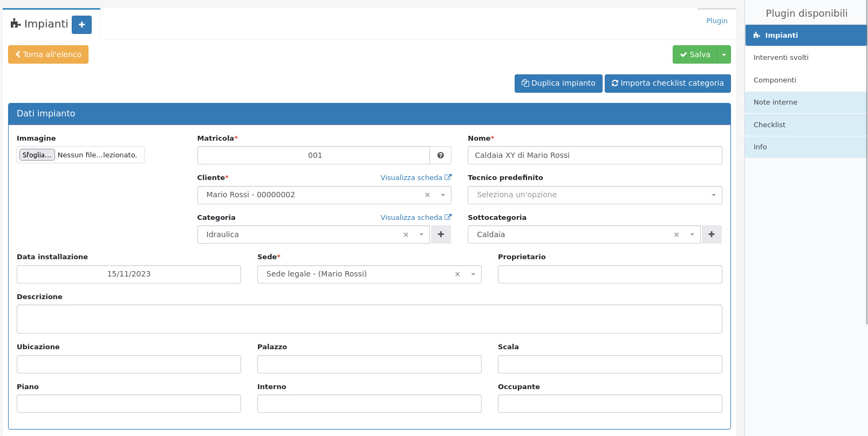Clear the Idraulica category selection

pyautogui.click(x=406, y=235)
